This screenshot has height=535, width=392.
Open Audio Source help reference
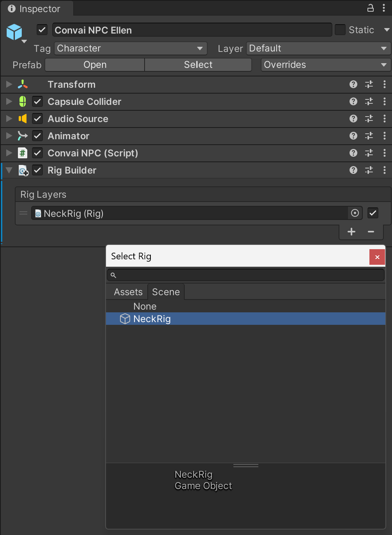tap(353, 119)
